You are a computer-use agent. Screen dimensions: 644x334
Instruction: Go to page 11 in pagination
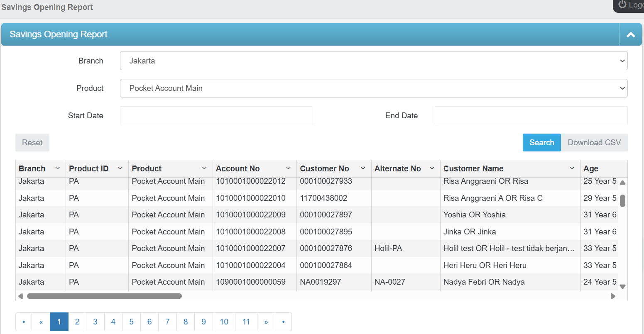pyautogui.click(x=246, y=322)
